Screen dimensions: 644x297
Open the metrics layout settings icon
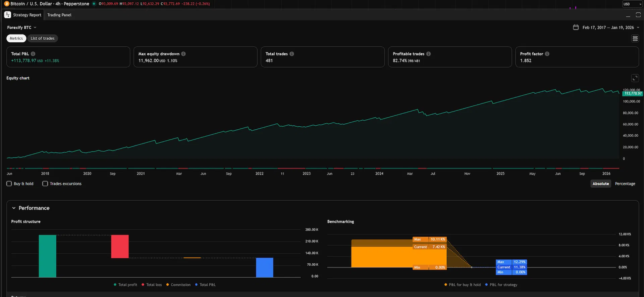(x=635, y=39)
